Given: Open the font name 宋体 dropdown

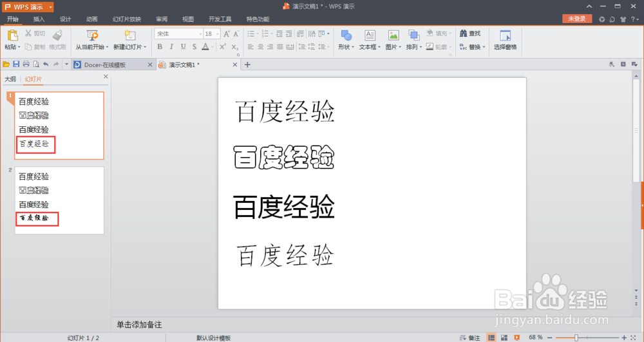Looking at the screenshot, I should [200, 33].
